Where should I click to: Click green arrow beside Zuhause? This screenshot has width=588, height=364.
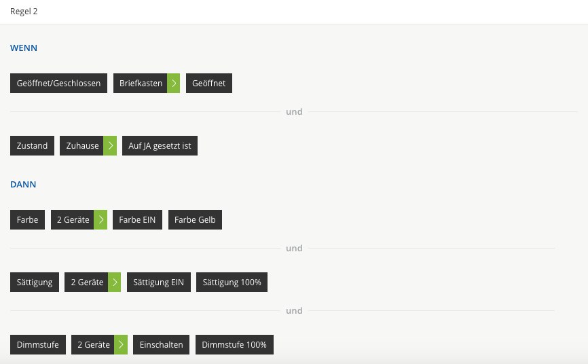[x=110, y=146]
